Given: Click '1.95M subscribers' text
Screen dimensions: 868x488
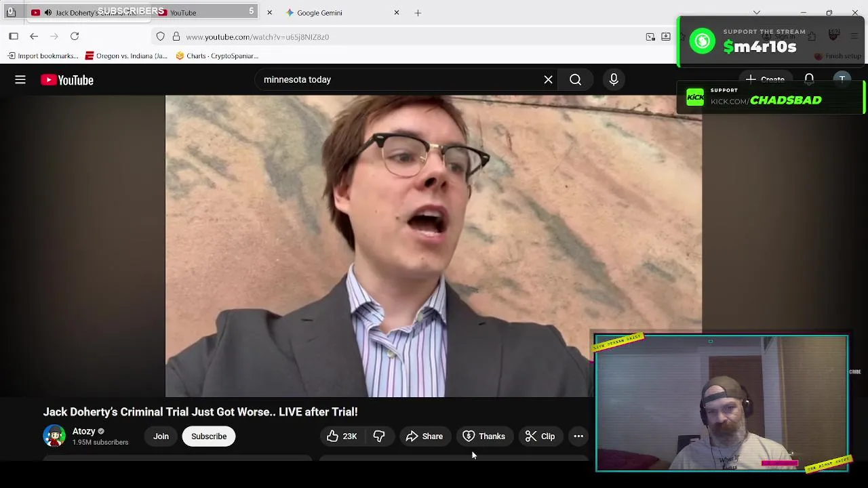Looking at the screenshot, I should point(100,443).
